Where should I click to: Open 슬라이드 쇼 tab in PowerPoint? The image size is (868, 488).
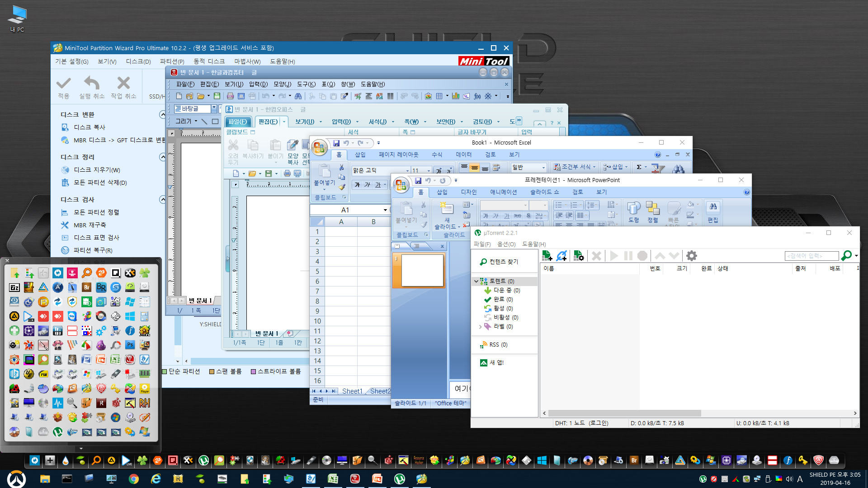544,192
